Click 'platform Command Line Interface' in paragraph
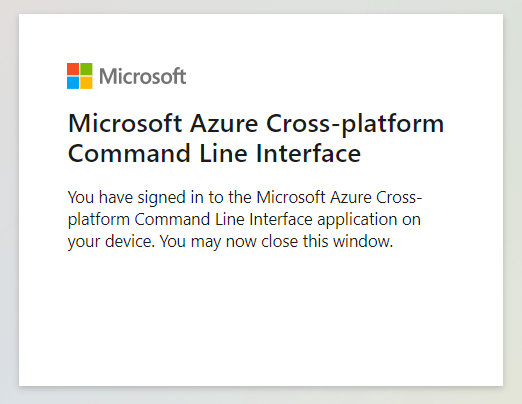 [190, 220]
